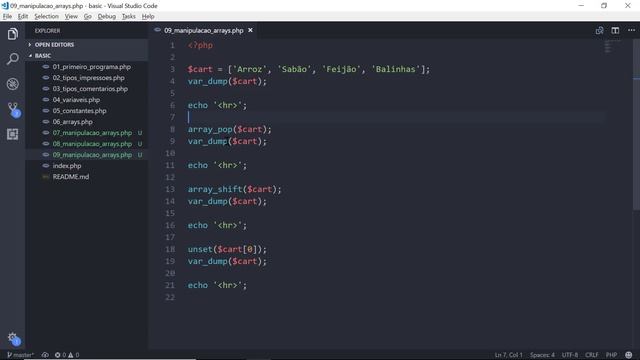Open the Debug view icon
This screenshot has height=360, width=640.
tap(13, 84)
